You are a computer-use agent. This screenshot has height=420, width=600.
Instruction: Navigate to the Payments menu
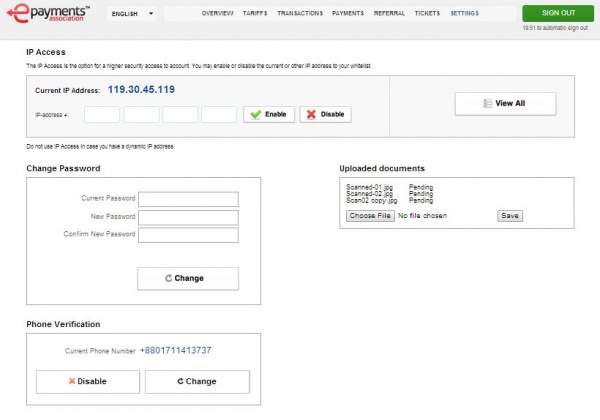tap(348, 15)
